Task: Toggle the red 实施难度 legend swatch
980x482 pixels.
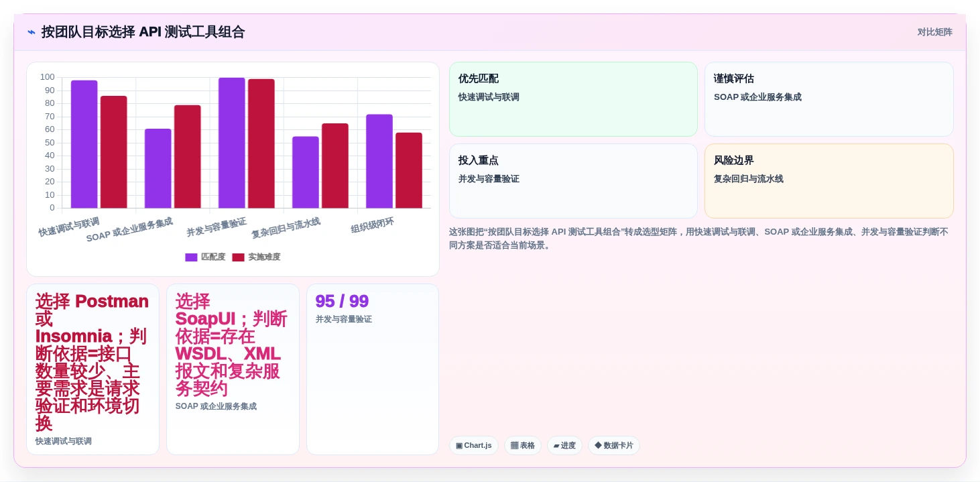Action: (x=238, y=257)
